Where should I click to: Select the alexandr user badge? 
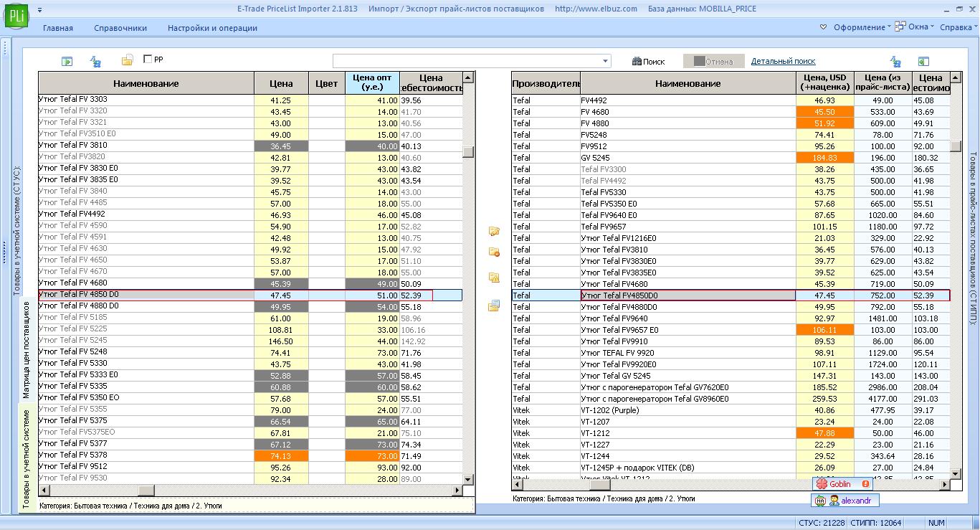coord(845,501)
